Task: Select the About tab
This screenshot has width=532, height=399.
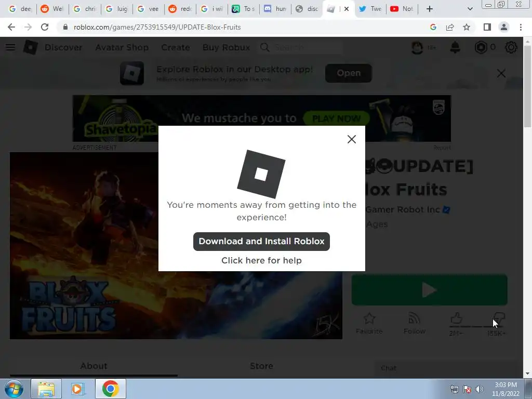Action: (x=94, y=366)
